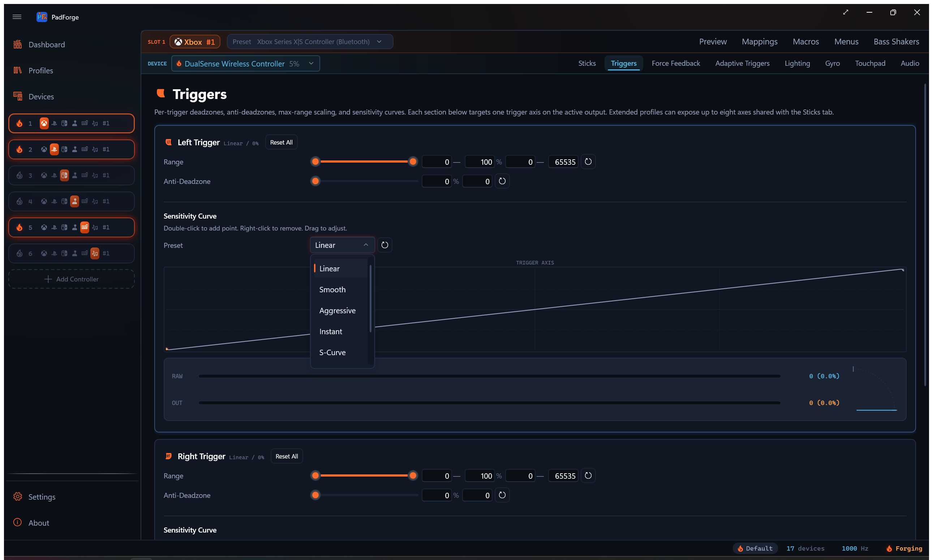Reset the Left Trigger sensitivity curve preset
This screenshot has height=560, width=933.
click(384, 245)
